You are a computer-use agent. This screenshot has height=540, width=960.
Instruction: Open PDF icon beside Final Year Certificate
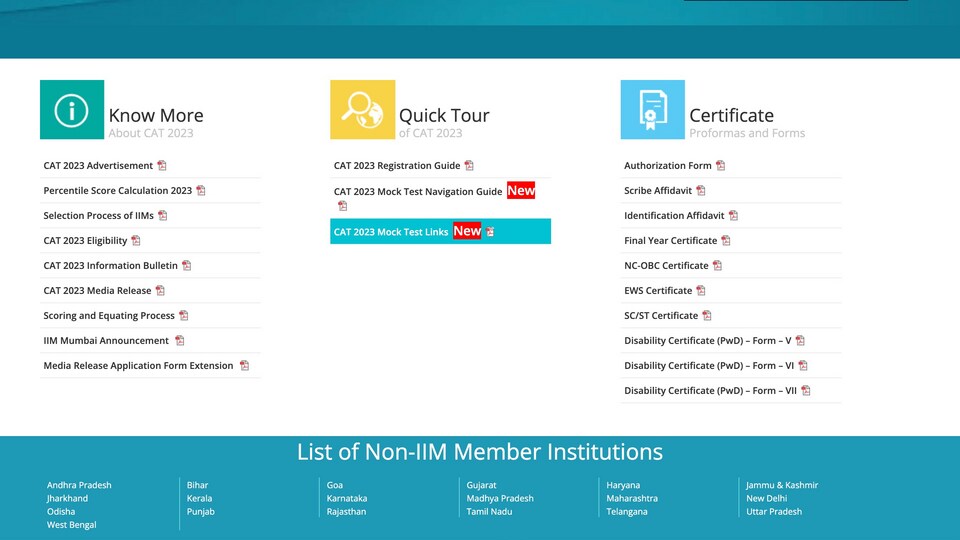pos(726,241)
